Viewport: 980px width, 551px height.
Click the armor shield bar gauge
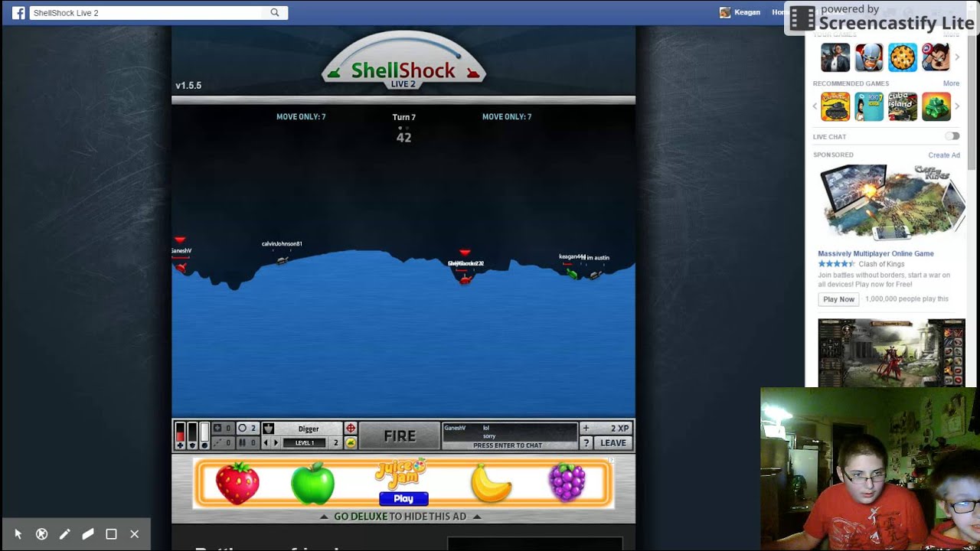192,435
